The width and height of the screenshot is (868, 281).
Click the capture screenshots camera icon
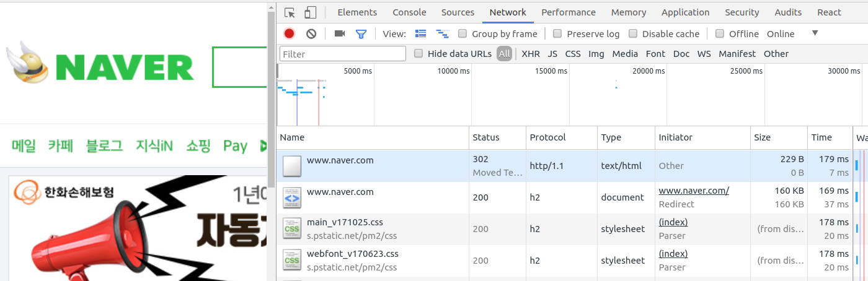pyautogui.click(x=340, y=33)
